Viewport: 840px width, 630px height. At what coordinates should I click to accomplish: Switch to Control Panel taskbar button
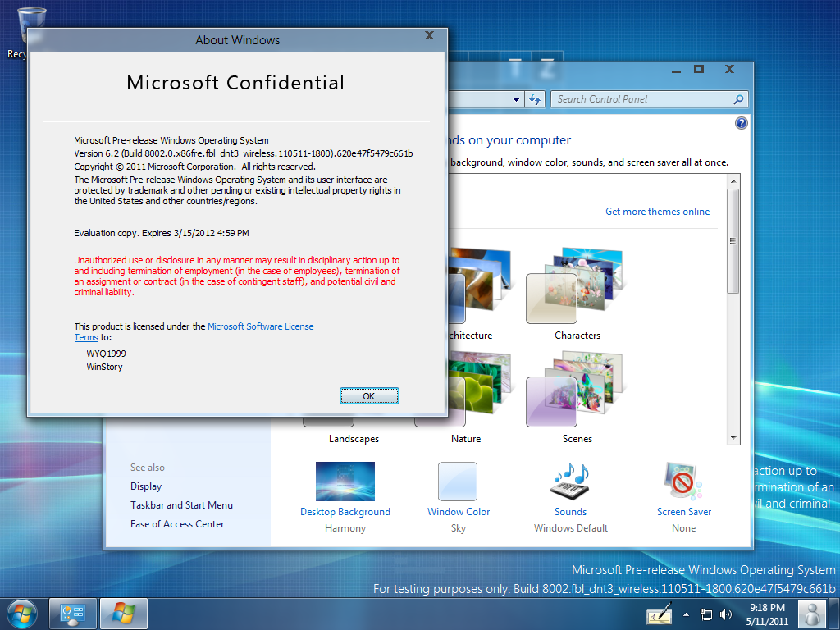point(73,613)
